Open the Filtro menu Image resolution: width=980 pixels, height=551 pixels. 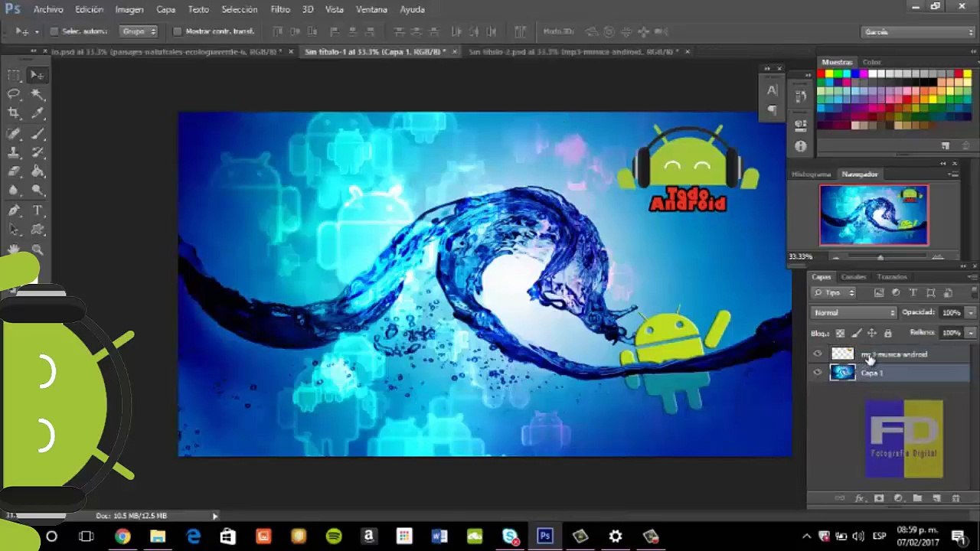(x=280, y=9)
